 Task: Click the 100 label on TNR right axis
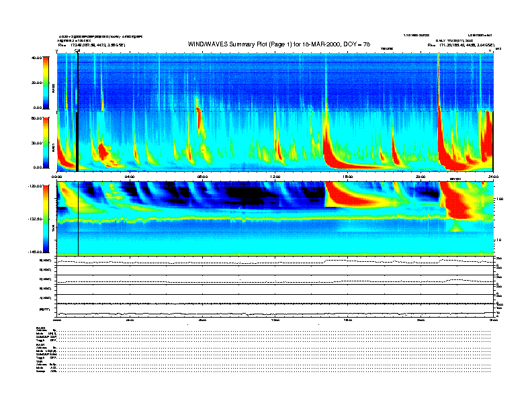[500, 199]
